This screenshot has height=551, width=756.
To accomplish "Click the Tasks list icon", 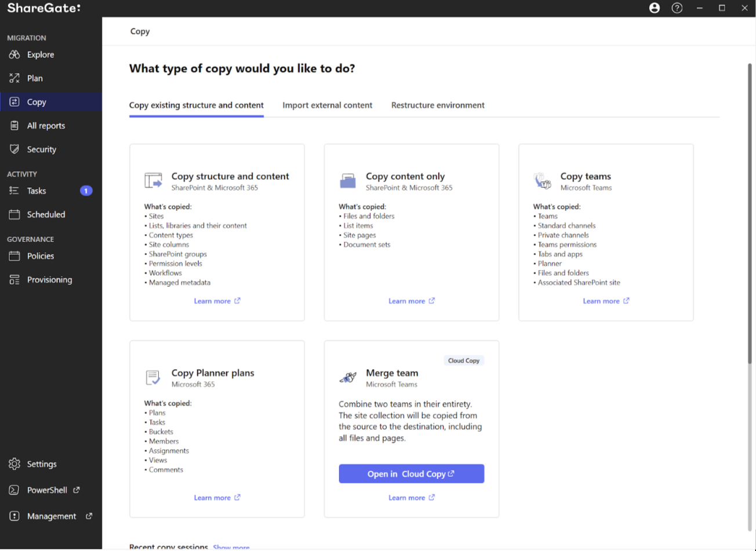I will 14,191.
